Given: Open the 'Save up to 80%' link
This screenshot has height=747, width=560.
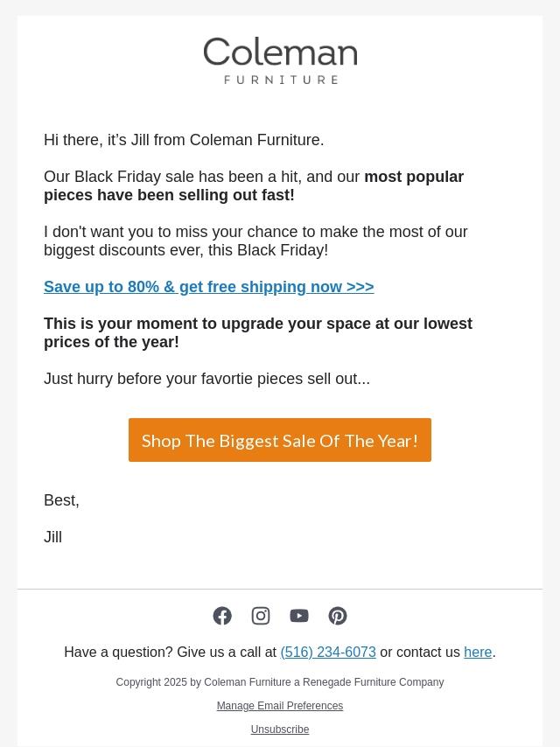Looking at the screenshot, I should pyautogui.click(x=208, y=287).
